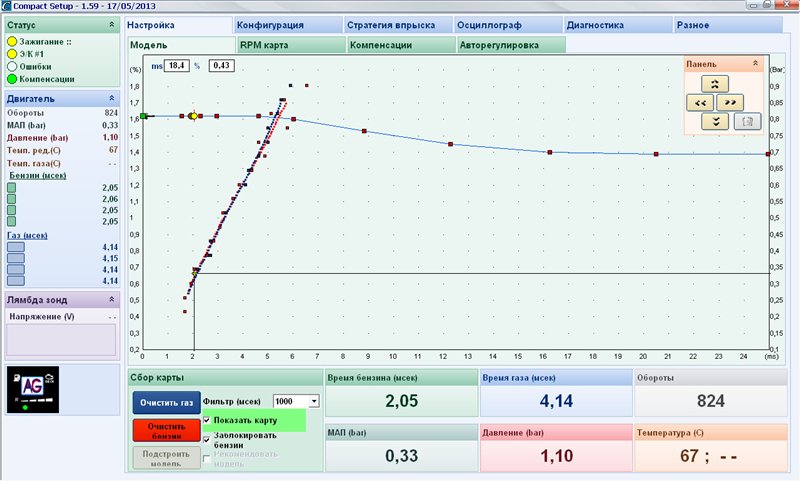Toggle the Показать карту checkbox
This screenshot has height=481, width=800.
[207, 420]
